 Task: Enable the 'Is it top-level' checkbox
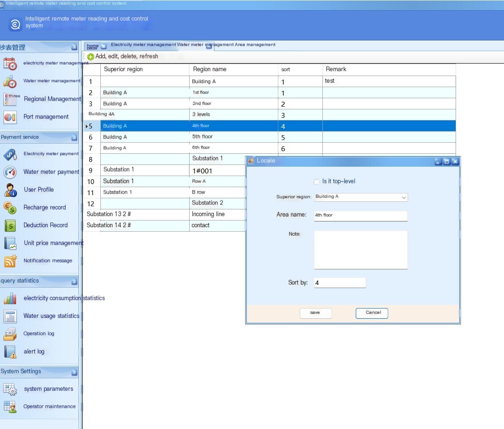[317, 181]
